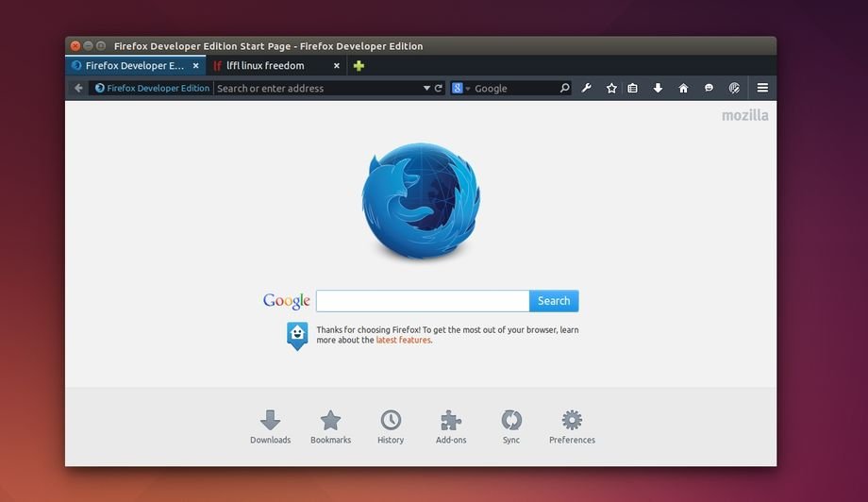The height and width of the screenshot is (502, 868).
Task: Switch to the lffl linux freedom tab
Action: [276, 65]
